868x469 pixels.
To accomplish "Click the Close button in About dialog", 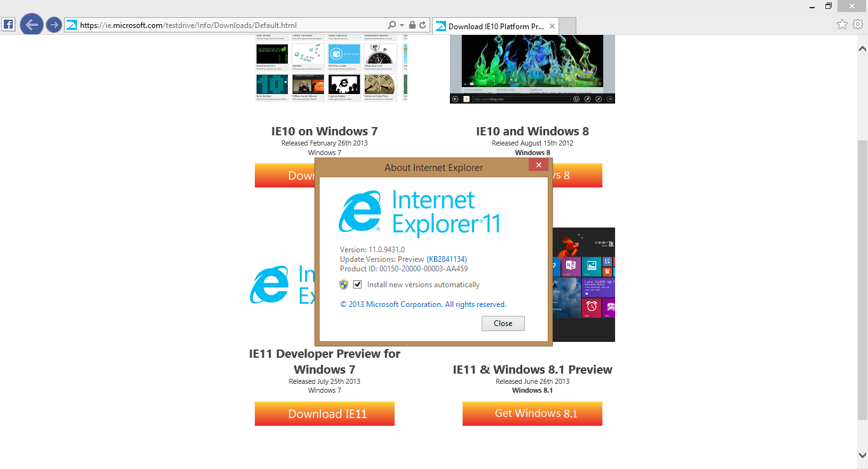I will coord(503,323).
